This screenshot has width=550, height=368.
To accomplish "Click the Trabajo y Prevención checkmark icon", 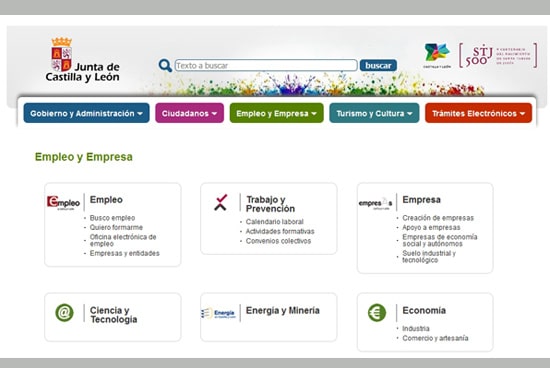I will tap(220, 202).
